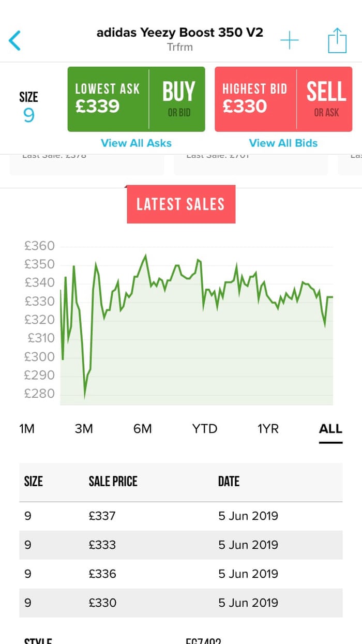Select the £337 sale row

(180, 516)
